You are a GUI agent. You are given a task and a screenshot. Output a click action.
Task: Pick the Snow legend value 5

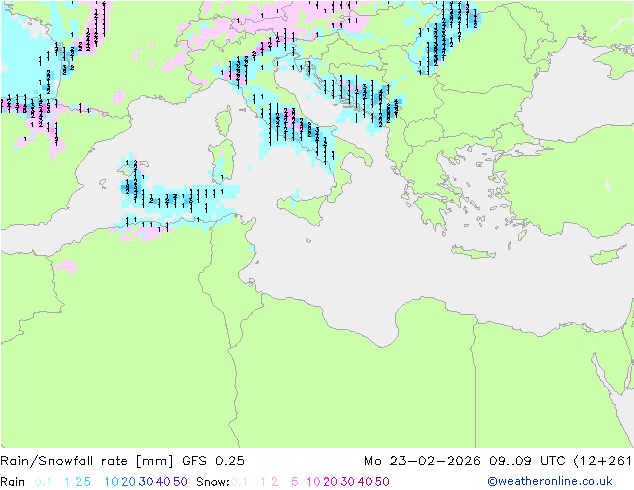coord(295,482)
